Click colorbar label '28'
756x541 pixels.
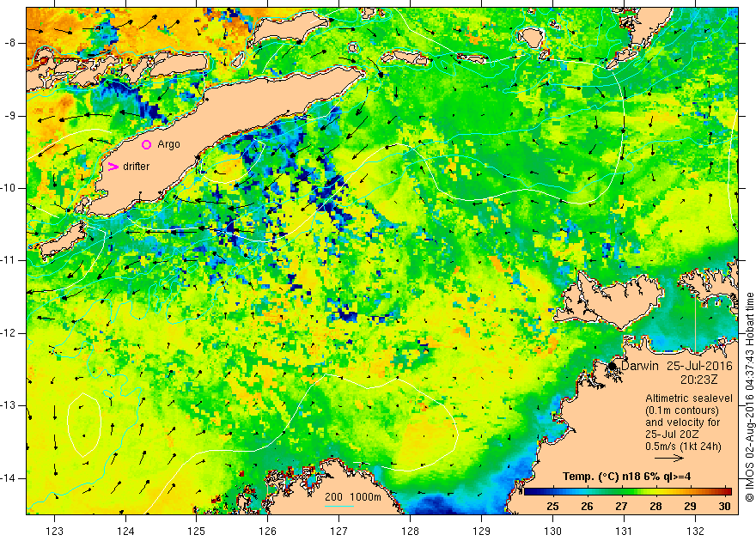coord(655,507)
